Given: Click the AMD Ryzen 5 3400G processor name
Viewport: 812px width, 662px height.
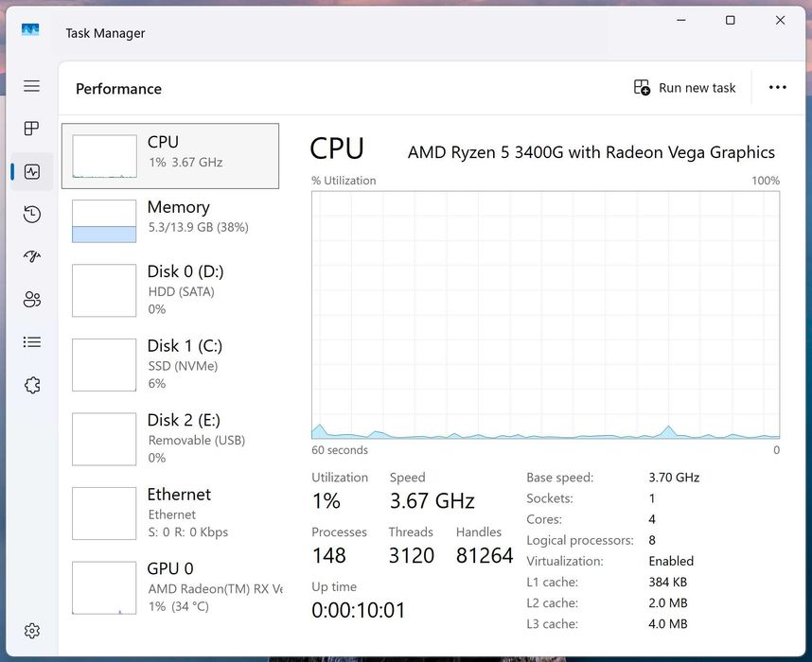Looking at the screenshot, I should click(x=591, y=152).
